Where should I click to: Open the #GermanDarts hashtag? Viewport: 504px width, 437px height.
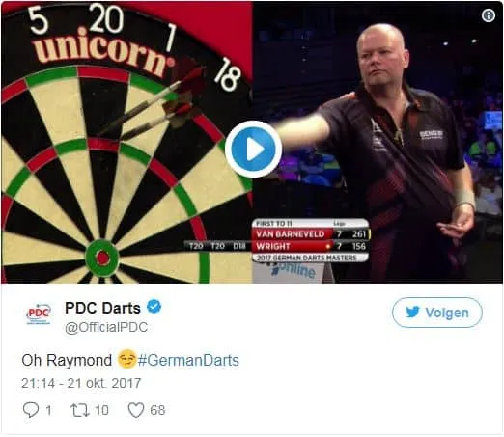[188, 360]
